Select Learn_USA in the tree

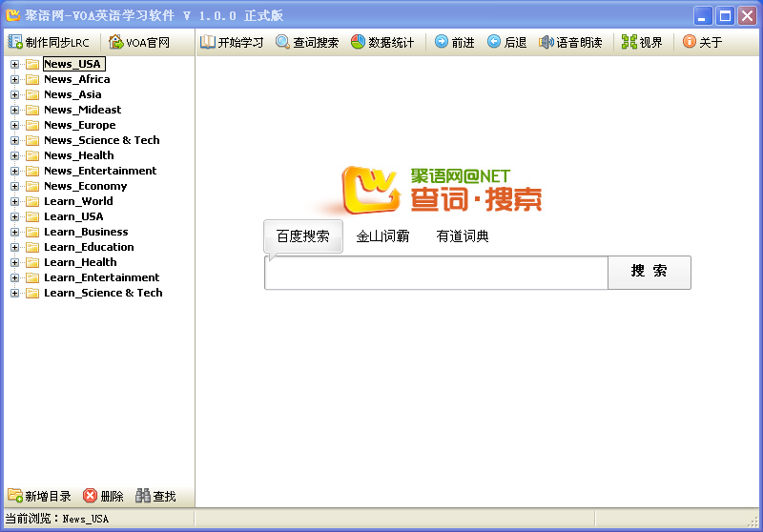[x=73, y=216]
